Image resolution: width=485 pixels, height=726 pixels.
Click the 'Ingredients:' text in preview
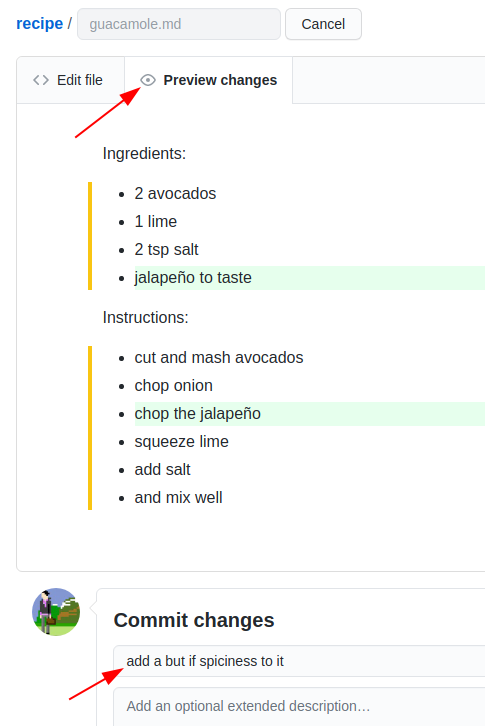(x=144, y=154)
